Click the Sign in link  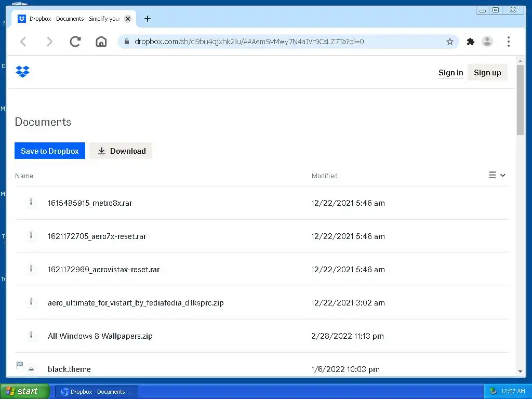450,73
